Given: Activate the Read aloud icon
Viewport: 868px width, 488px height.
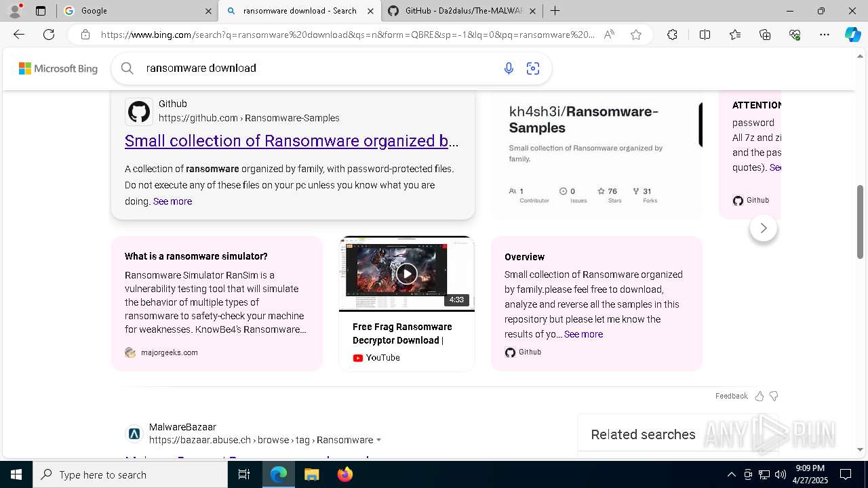Looking at the screenshot, I should [609, 35].
